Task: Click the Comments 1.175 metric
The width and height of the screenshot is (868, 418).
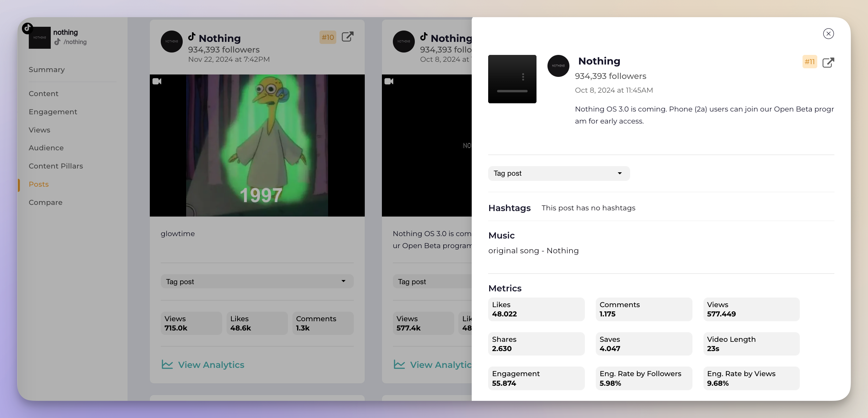Action: [644, 309]
